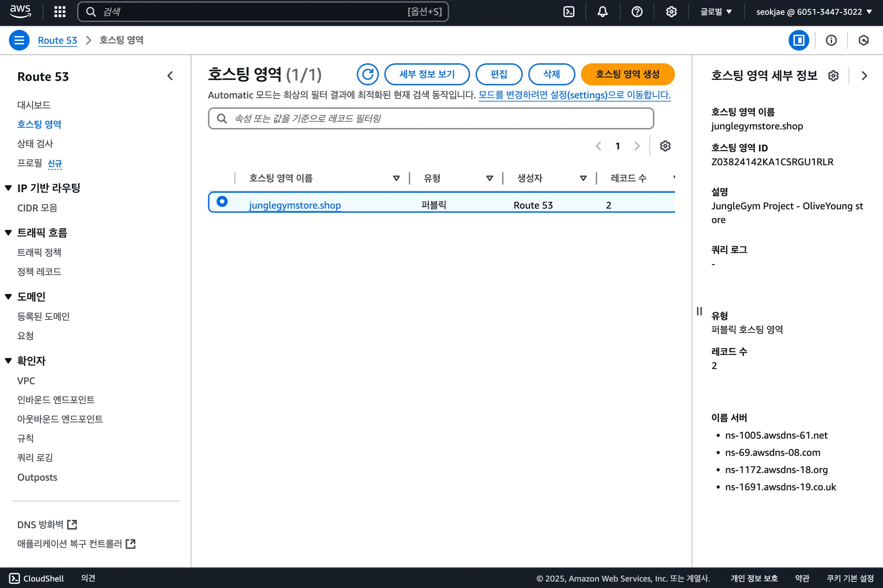Collapse the IP 기반 라우팅 section
Viewport: 883px width, 588px height.
(x=8, y=188)
